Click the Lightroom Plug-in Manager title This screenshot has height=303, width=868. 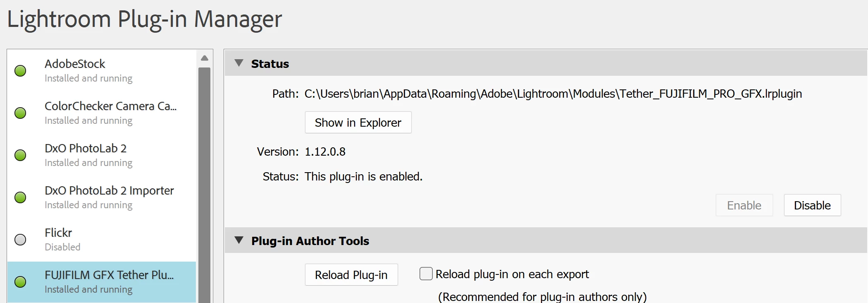(x=145, y=19)
